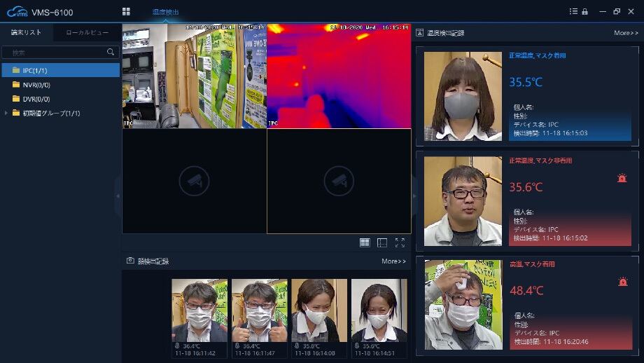
Task: Click alarm icon on the 35.6℃ record
Action: pos(622,178)
